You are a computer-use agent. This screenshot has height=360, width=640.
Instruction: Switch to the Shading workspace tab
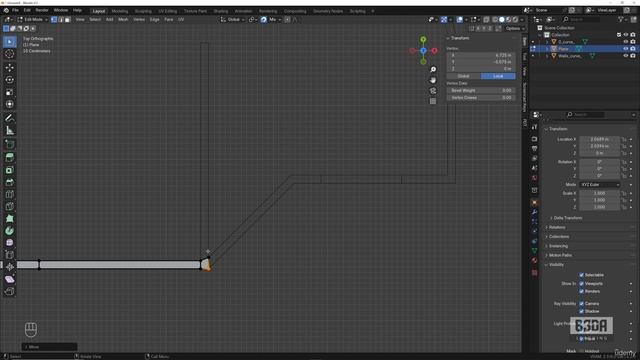coord(221,11)
